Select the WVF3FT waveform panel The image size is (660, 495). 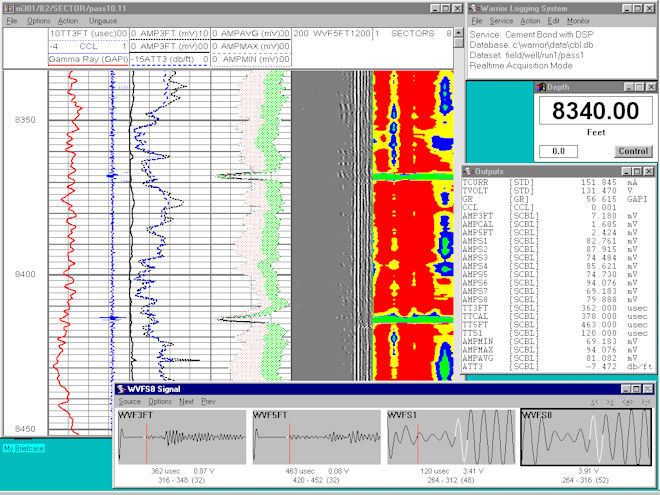(179, 438)
